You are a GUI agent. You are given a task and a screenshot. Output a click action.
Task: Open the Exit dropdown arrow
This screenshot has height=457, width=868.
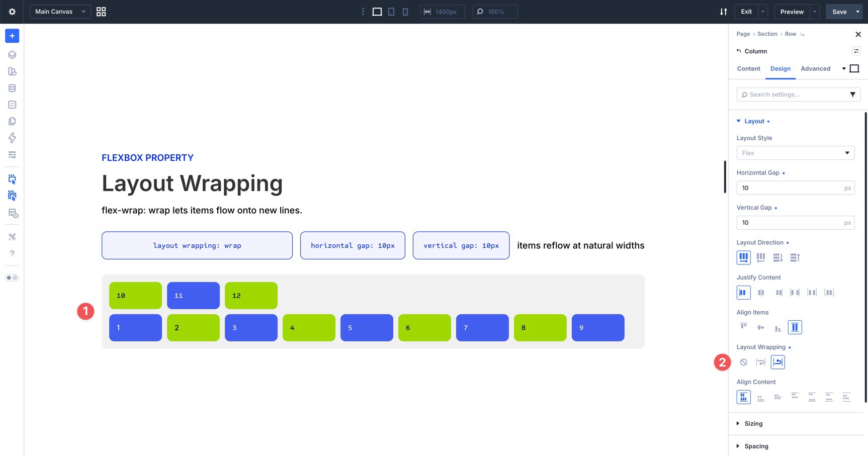[x=763, y=12]
